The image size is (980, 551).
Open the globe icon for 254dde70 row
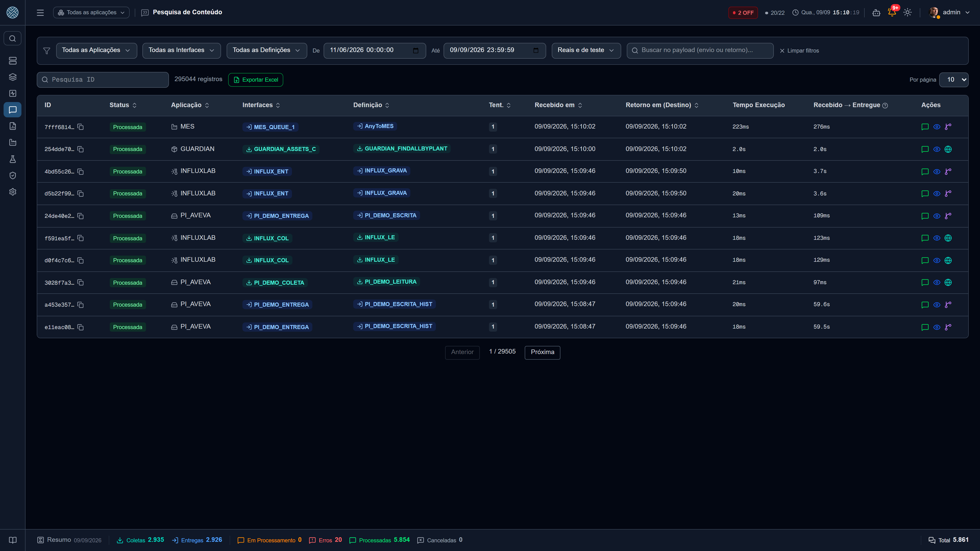pyautogui.click(x=948, y=149)
